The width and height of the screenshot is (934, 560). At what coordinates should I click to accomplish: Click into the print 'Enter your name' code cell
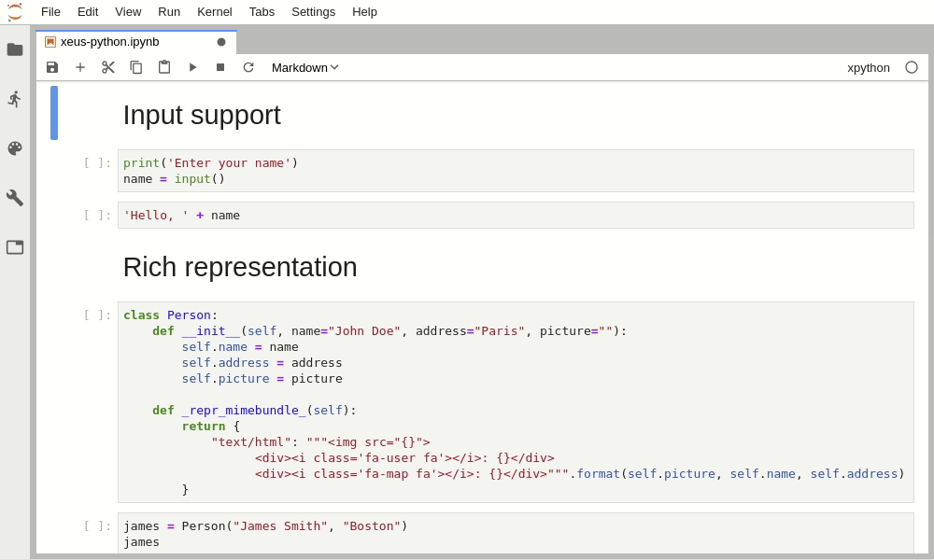[x=514, y=171]
